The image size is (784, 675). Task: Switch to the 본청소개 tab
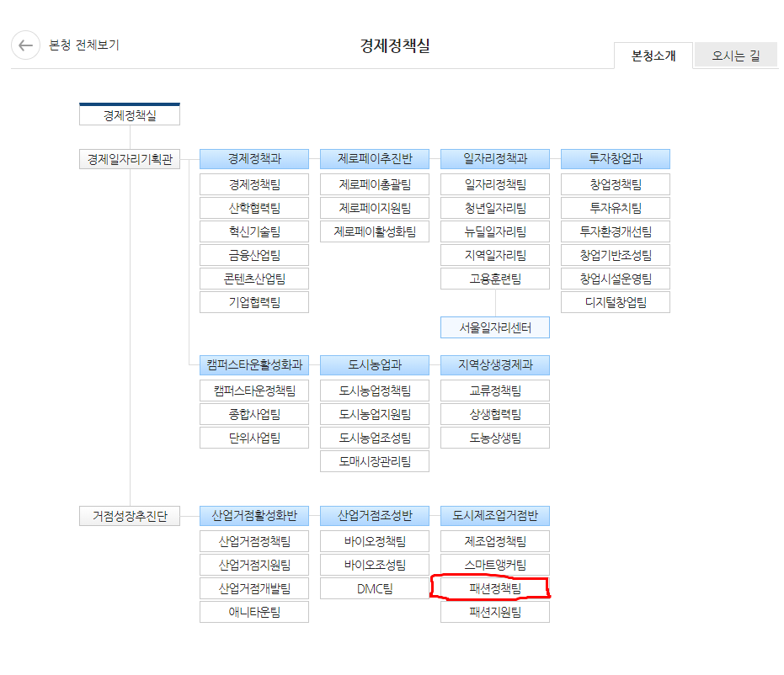pyautogui.click(x=653, y=56)
